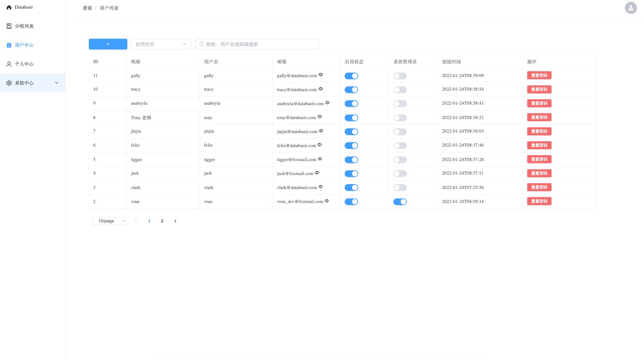Reveal gally's email with eye icon
644x360 pixels.
[x=321, y=74]
